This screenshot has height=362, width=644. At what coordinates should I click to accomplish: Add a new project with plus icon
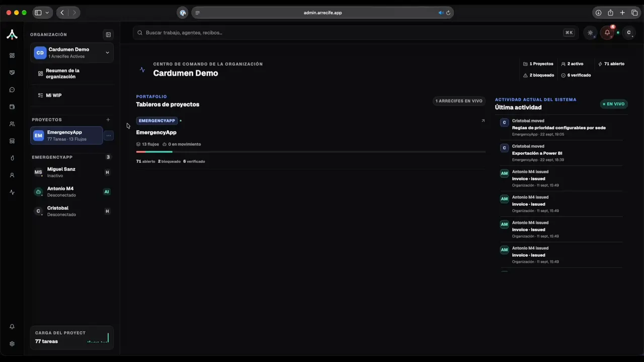pos(108,120)
